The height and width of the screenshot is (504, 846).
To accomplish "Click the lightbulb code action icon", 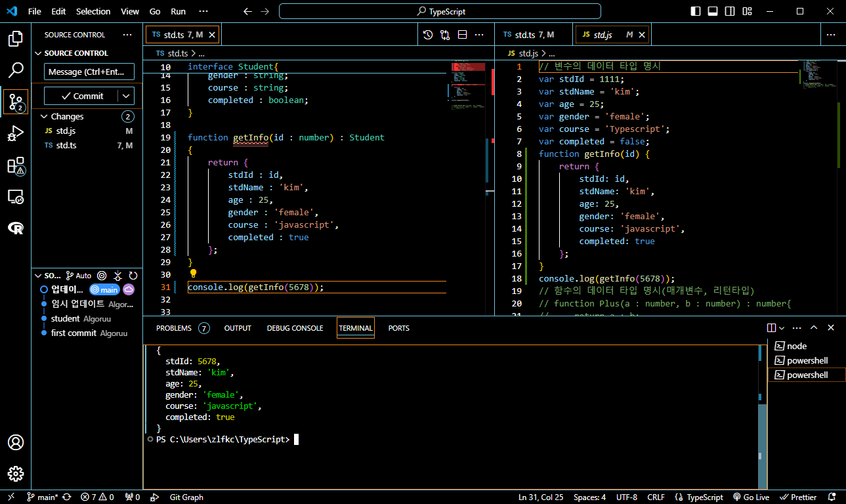I will [194, 274].
